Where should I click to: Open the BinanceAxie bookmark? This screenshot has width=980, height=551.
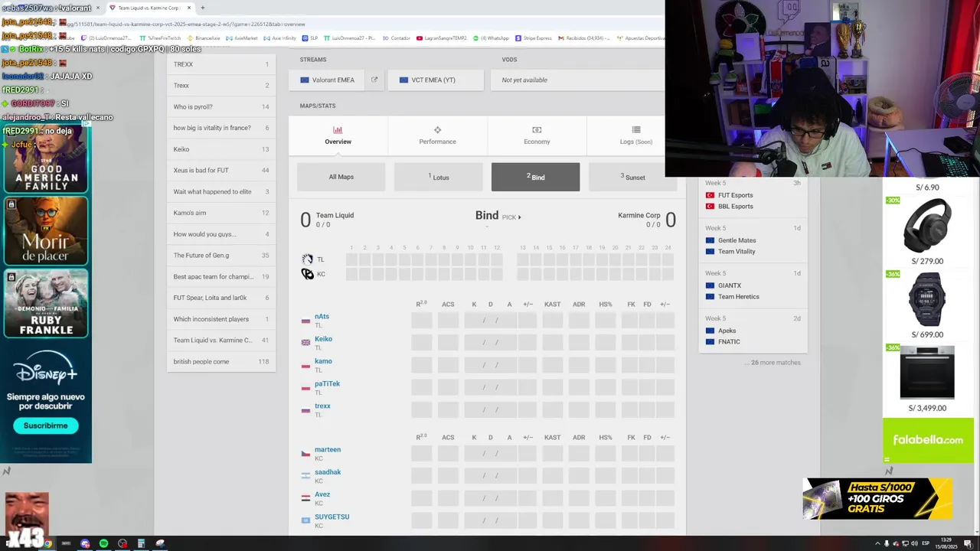click(x=204, y=37)
